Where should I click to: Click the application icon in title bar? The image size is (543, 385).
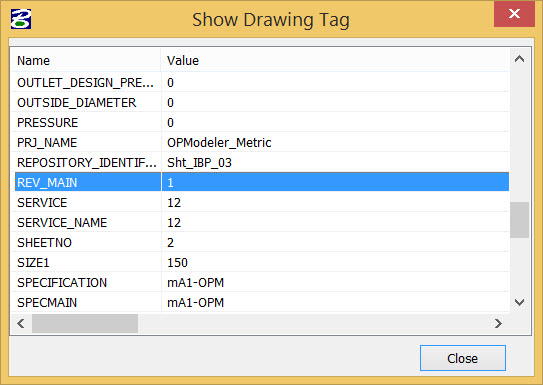pyautogui.click(x=21, y=19)
